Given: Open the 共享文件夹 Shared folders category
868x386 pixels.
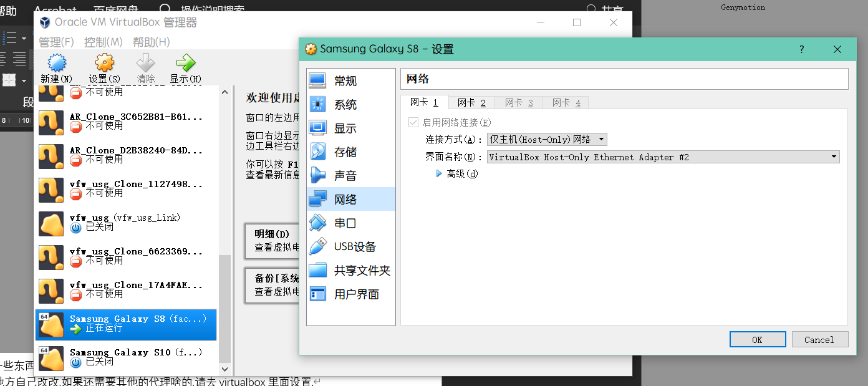Looking at the screenshot, I should [351, 271].
